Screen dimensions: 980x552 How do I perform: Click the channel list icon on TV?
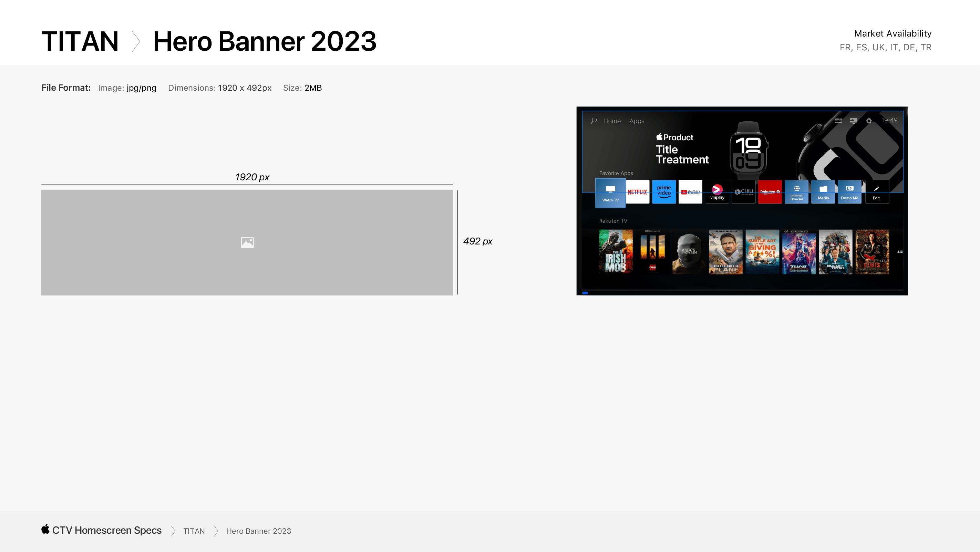(838, 121)
